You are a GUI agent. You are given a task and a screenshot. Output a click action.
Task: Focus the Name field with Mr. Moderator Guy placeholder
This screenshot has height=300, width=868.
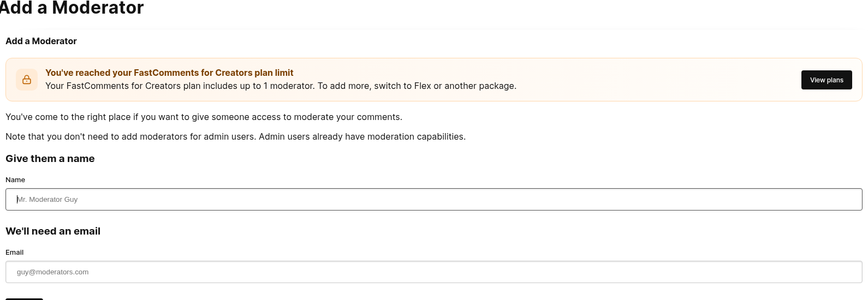click(434, 199)
